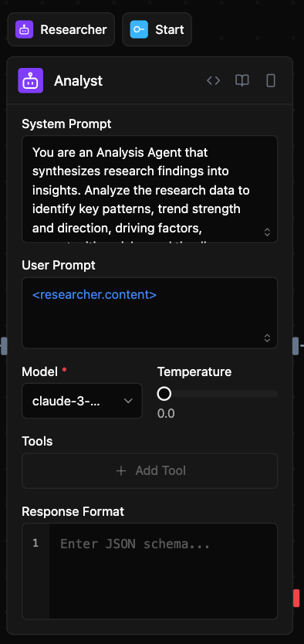The image size is (304, 644).
Task: Click the System Prompt resize stepper arrows
Action: tap(267, 232)
